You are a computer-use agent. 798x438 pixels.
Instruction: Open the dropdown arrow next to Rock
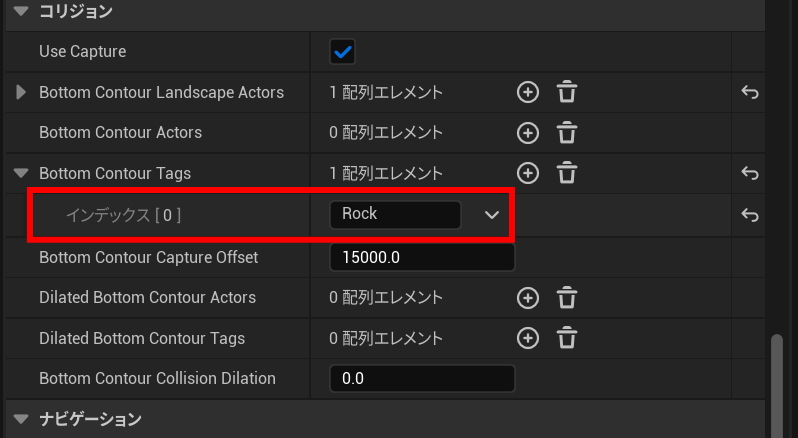click(491, 214)
